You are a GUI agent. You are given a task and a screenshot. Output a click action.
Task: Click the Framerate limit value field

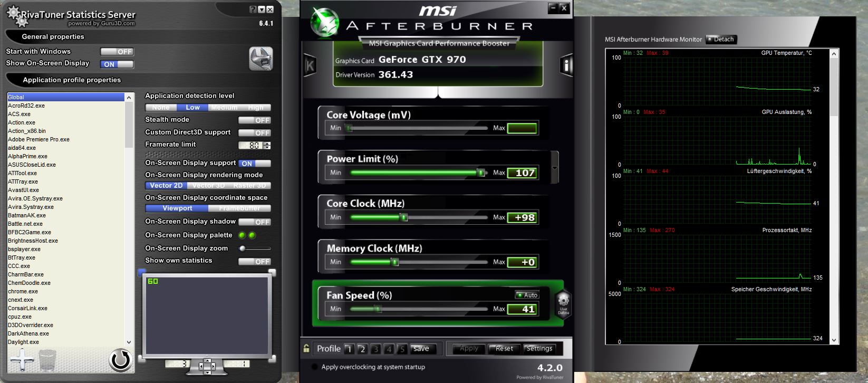pyautogui.click(x=251, y=145)
